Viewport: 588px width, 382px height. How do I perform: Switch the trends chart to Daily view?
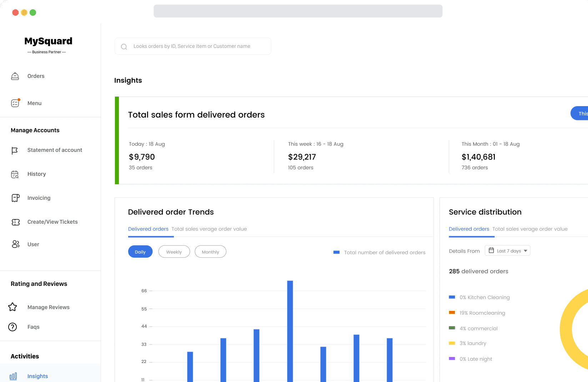coord(140,252)
